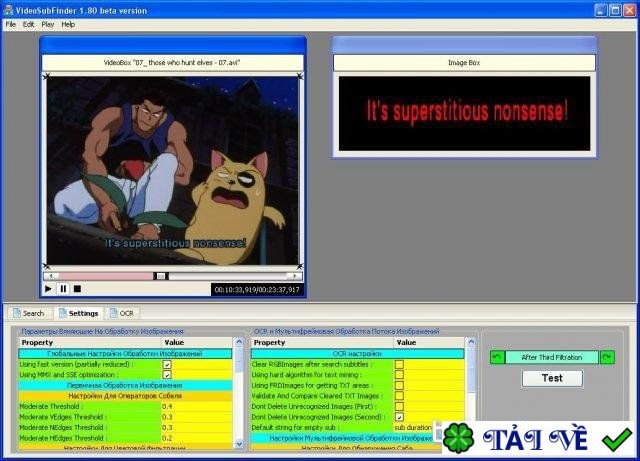Image resolution: width=640 pixels, height=461 pixels.
Task: Switch to the OCR tab
Action: pyautogui.click(x=122, y=313)
